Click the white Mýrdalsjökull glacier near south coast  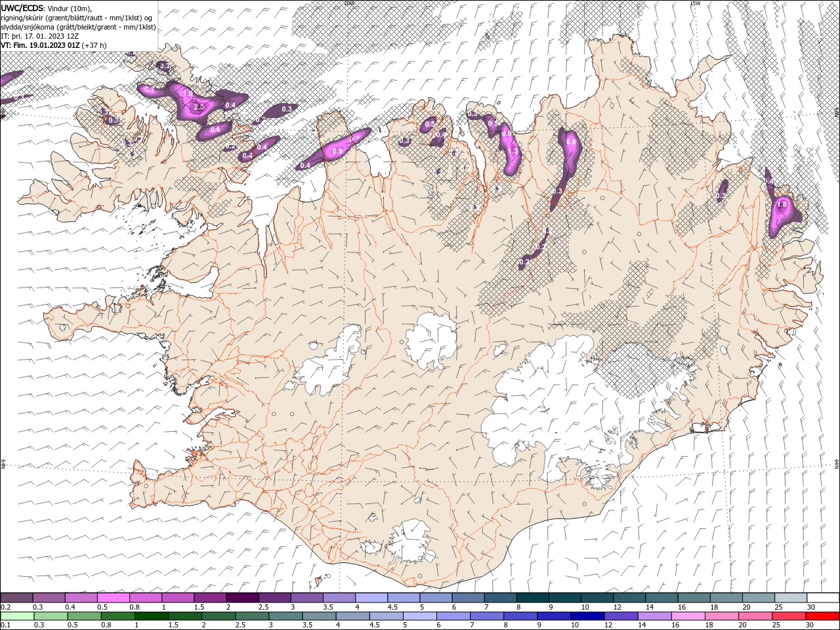pyautogui.click(x=411, y=541)
